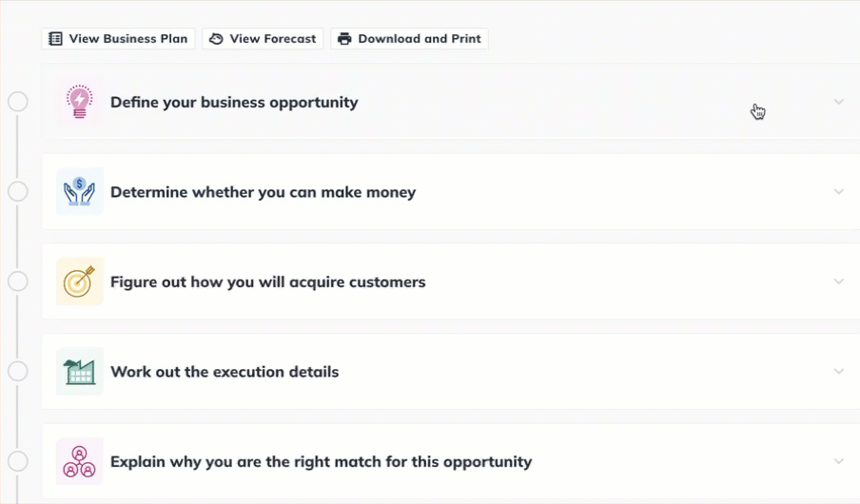Click the target with arrow icon
The height and width of the screenshot is (504, 860).
pos(80,281)
